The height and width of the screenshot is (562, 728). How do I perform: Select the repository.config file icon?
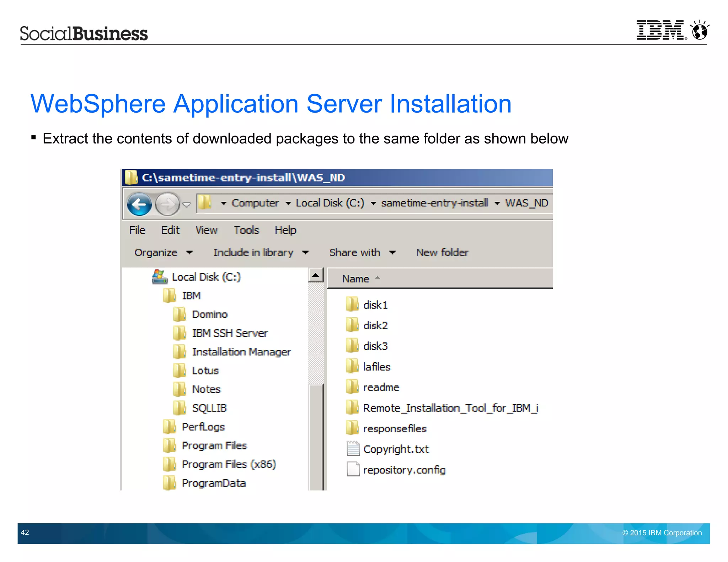tap(353, 469)
